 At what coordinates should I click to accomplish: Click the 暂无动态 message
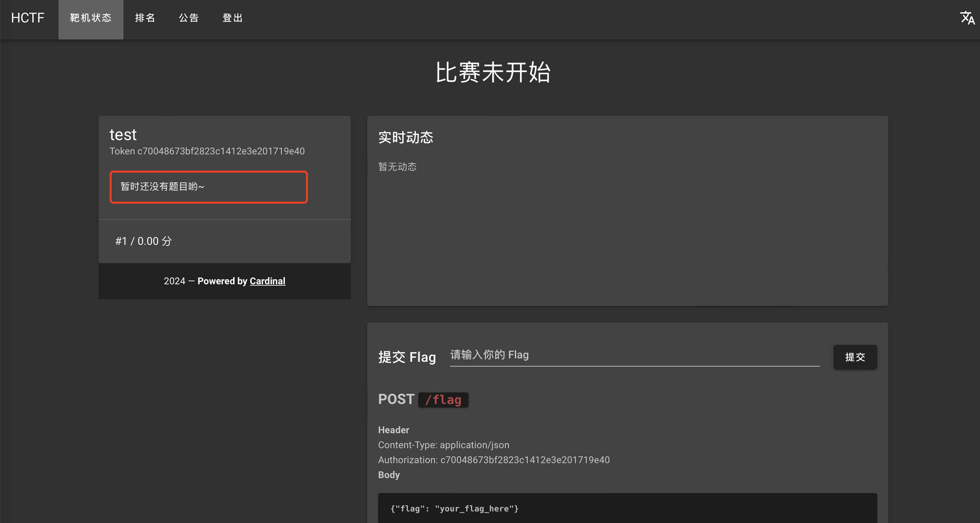(x=397, y=167)
